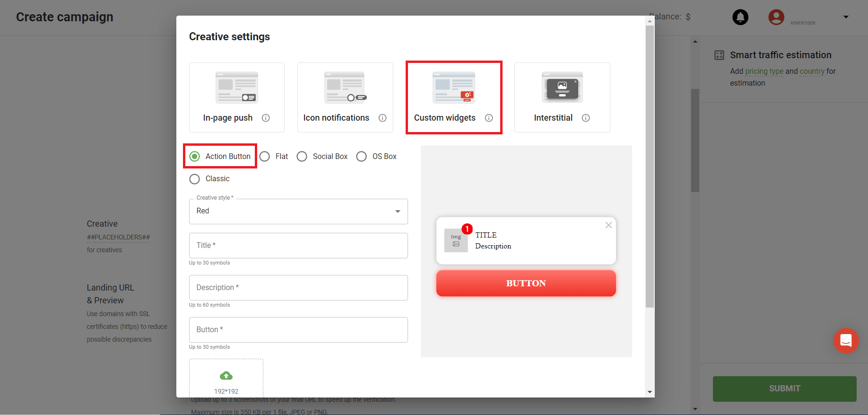Switch to the Interstitial creative type
This screenshot has width=868, height=415.
(562, 97)
